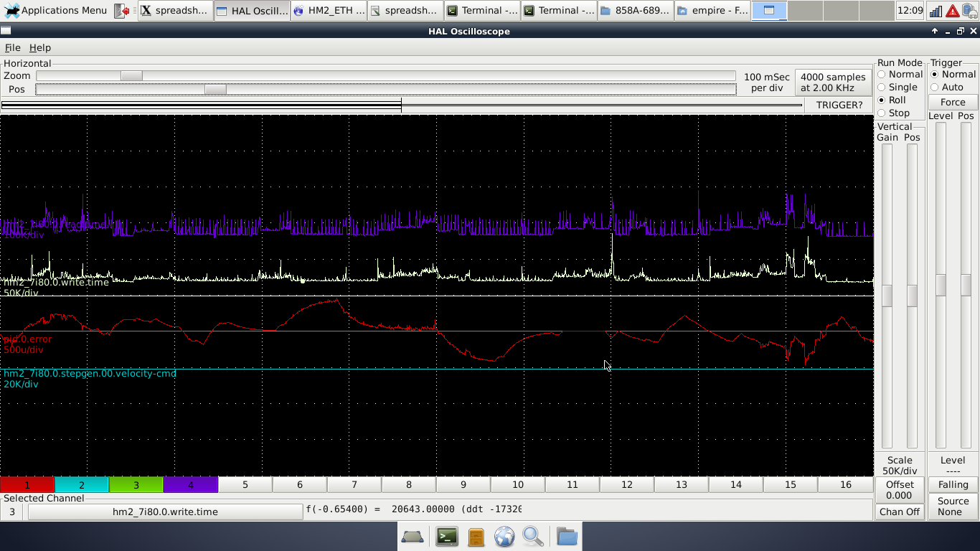Switch to the 858A-689 file manager window

click(636, 10)
